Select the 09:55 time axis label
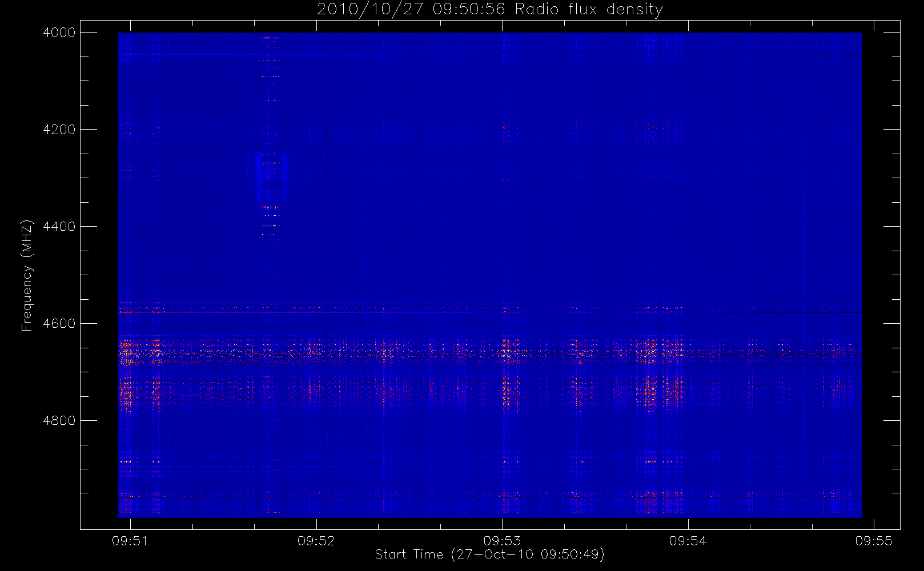 [874, 541]
